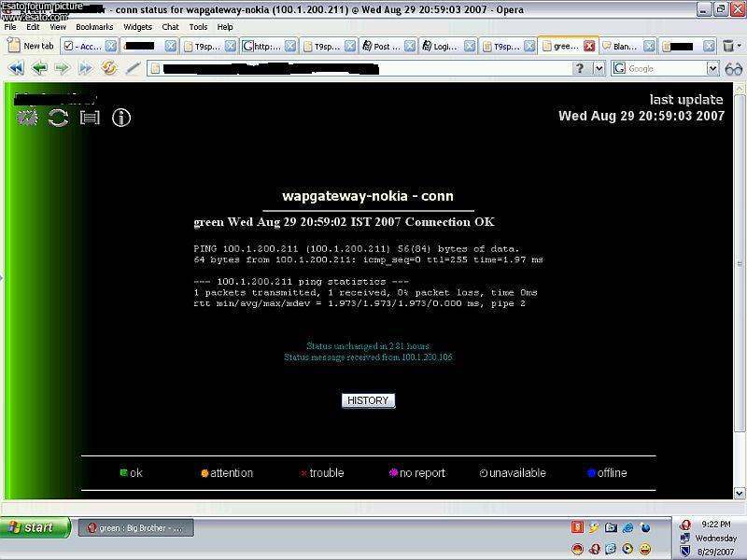This screenshot has height=560, width=747.
Task: Open the Edit menu
Action: click(x=33, y=27)
